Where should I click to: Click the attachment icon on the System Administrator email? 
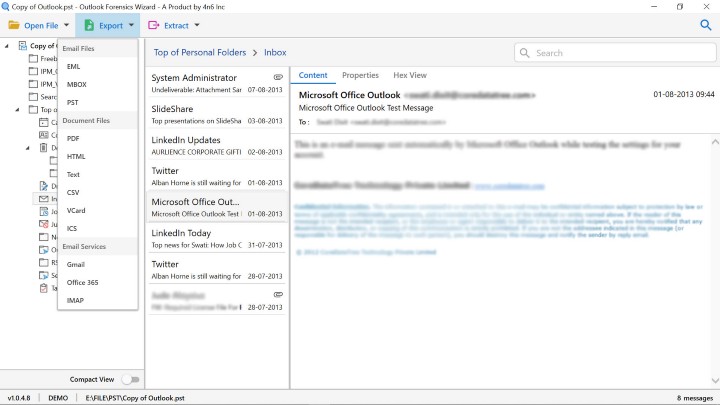point(278,77)
